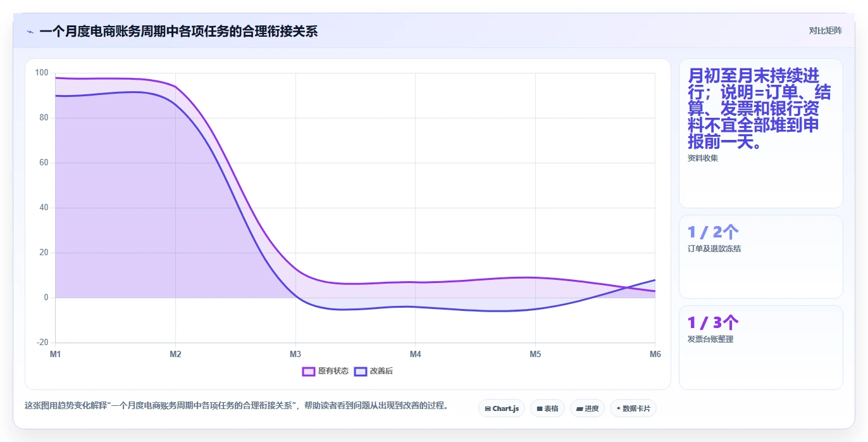Select the 表格 tag button

pos(547,408)
